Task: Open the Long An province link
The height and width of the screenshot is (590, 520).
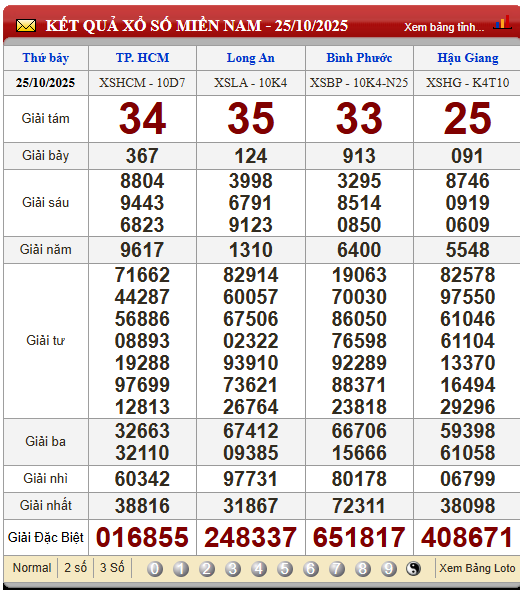Action: click(x=251, y=58)
